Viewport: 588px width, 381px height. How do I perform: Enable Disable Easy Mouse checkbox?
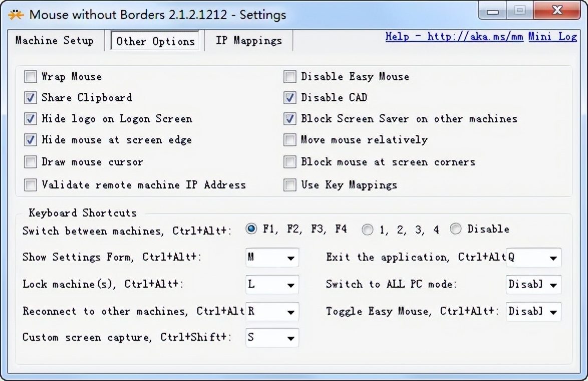289,77
